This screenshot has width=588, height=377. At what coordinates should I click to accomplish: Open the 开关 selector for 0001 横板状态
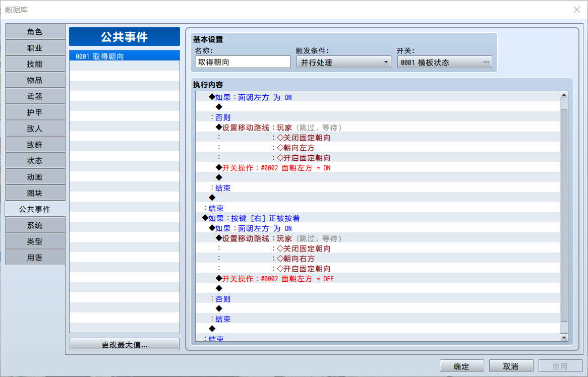point(444,62)
